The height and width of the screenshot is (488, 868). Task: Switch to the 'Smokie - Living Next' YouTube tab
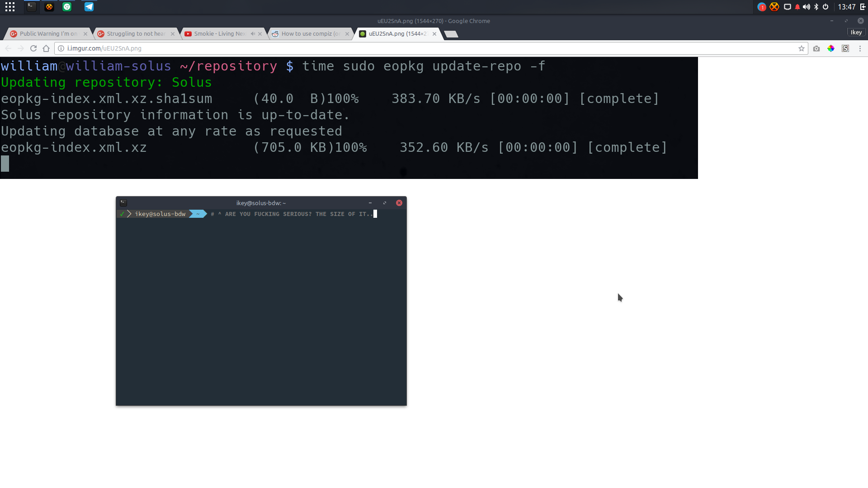coord(219,33)
